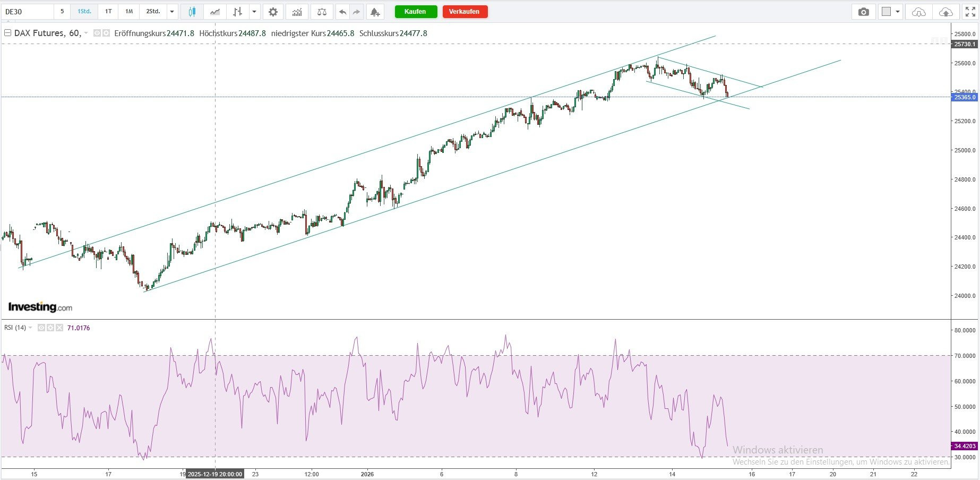Click the compare symbols scales icon
Screen dimensions: 980x480
point(322,12)
